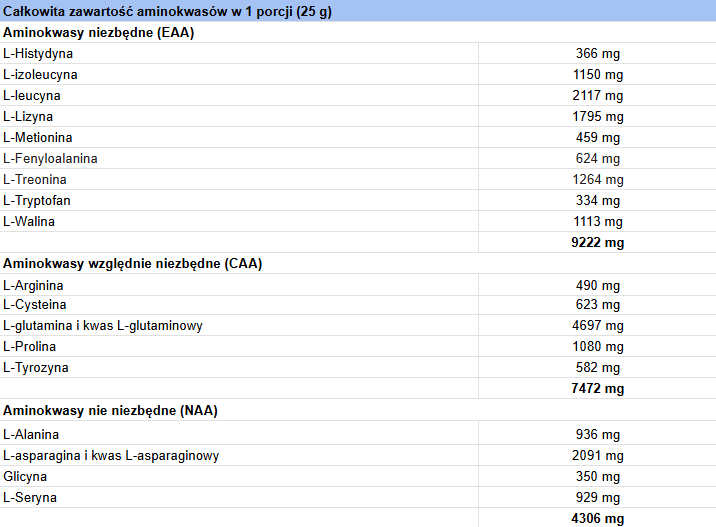Select the 1080 mg value

click(x=598, y=347)
